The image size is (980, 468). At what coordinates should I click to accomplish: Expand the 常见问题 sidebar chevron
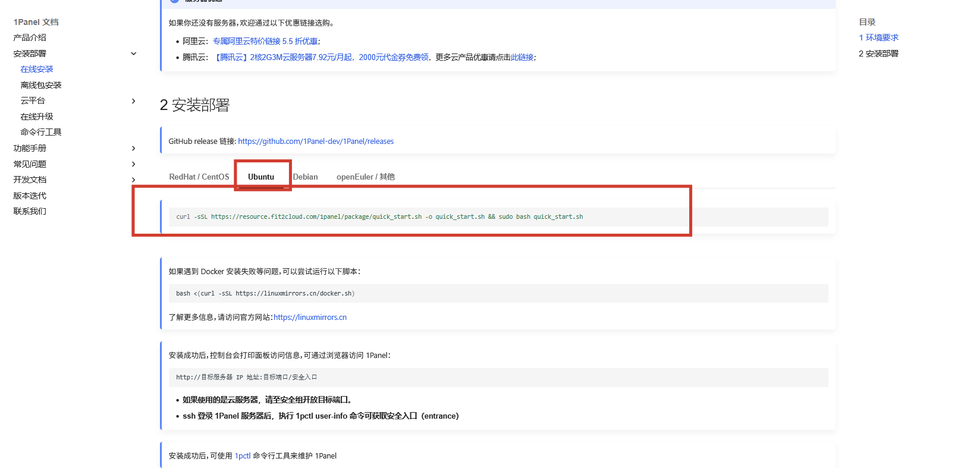click(133, 164)
